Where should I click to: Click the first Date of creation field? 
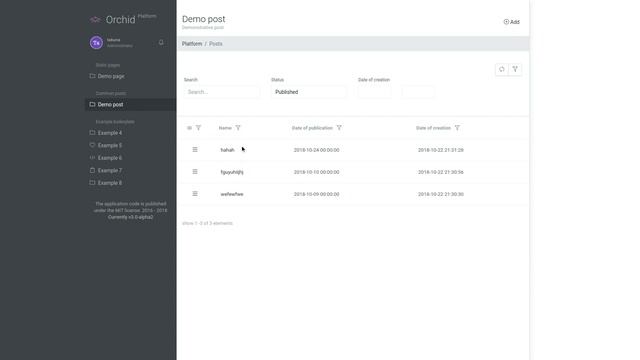tap(374, 92)
